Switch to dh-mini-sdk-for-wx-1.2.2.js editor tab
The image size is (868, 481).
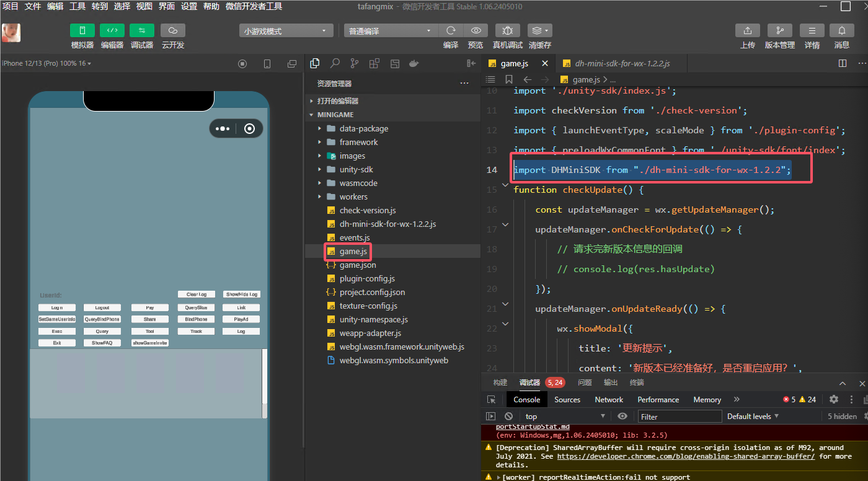(x=622, y=64)
